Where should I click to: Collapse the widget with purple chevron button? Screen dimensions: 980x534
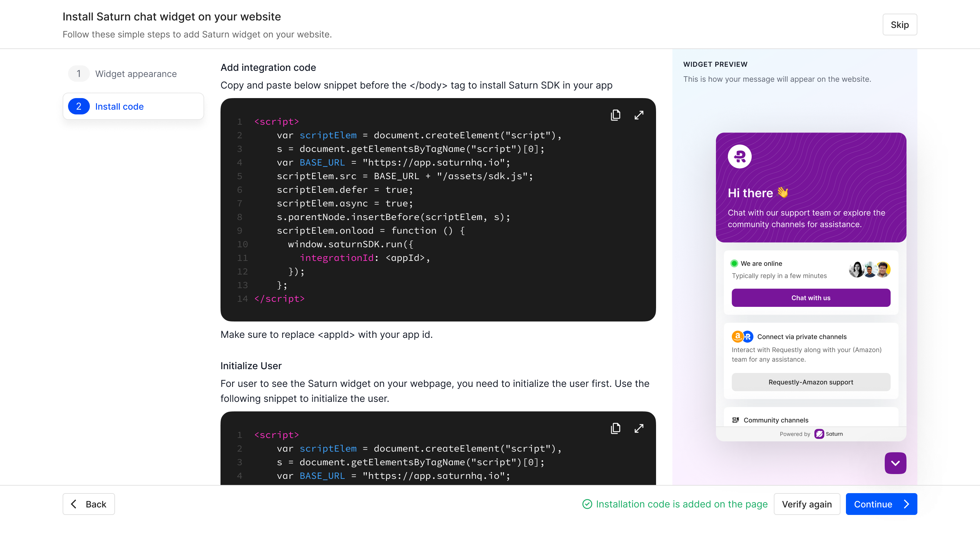895,463
